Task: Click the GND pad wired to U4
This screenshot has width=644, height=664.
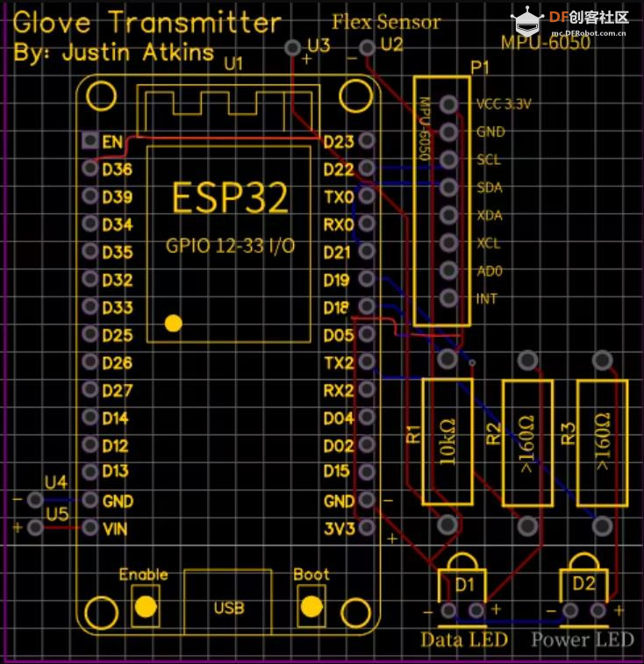Action: coord(89,500)
